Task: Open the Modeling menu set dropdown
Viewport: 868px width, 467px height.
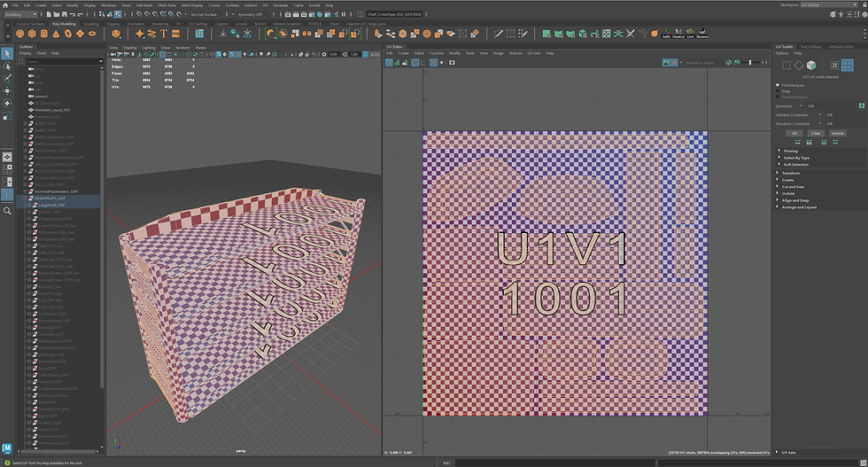Action: (20, 14)
